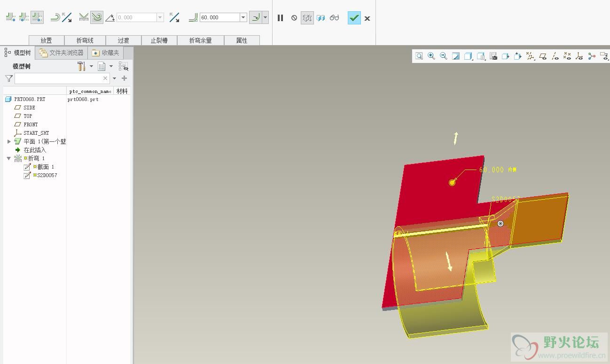610x364 pixels.
Task: Open the search options dropdown arrow
Action: (x=114, y=78)
